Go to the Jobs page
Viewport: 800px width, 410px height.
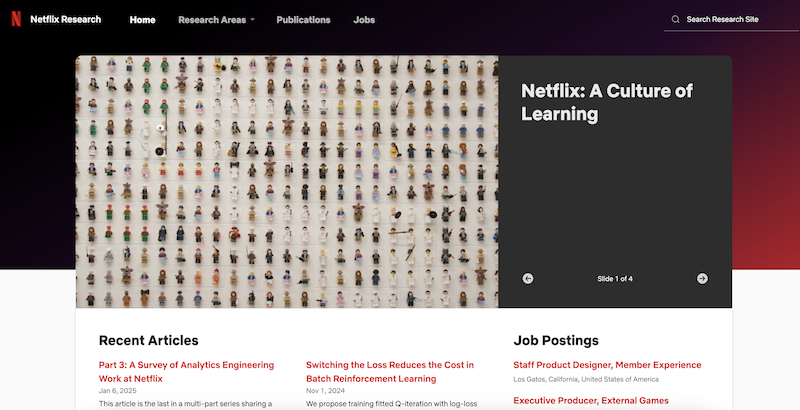pyautogui.click(x=364, y=20)
